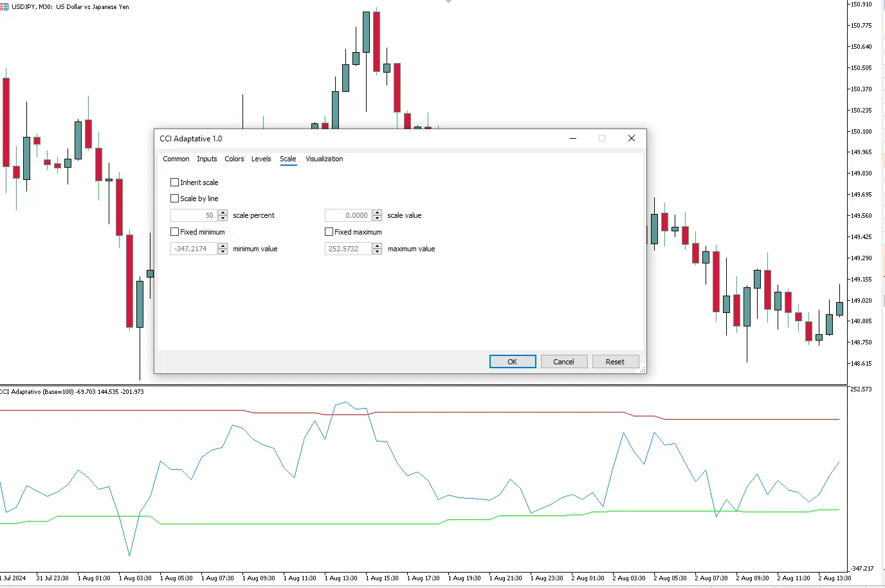Enable the Inherit scale checkbox
The height and width of the screenshot is (588, 885).
pos(174,183)
